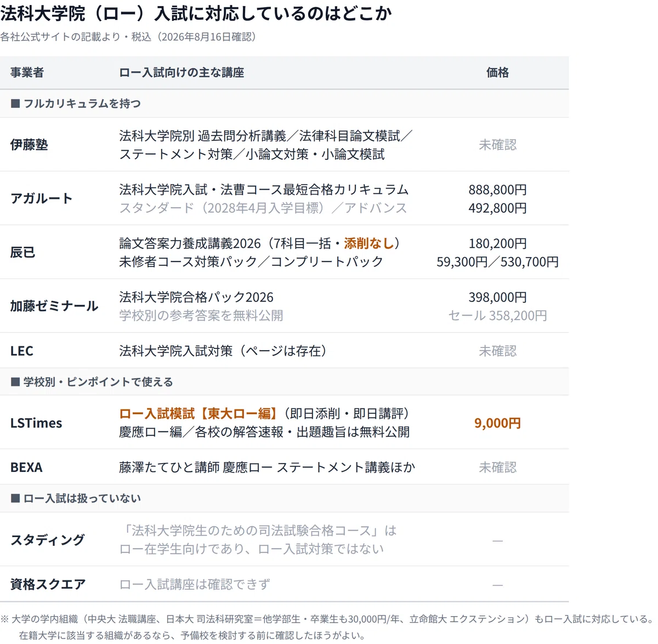Screen dimensions: 658x644
Task: Click the ロー入試は扱っていない section heading
Action: click(x=76, y=498)
